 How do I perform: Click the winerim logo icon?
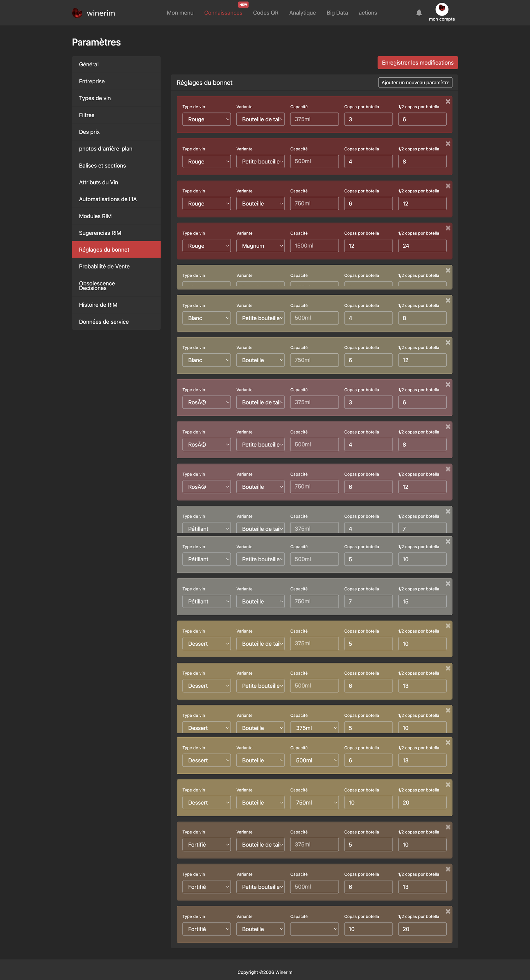pos(77,13)
